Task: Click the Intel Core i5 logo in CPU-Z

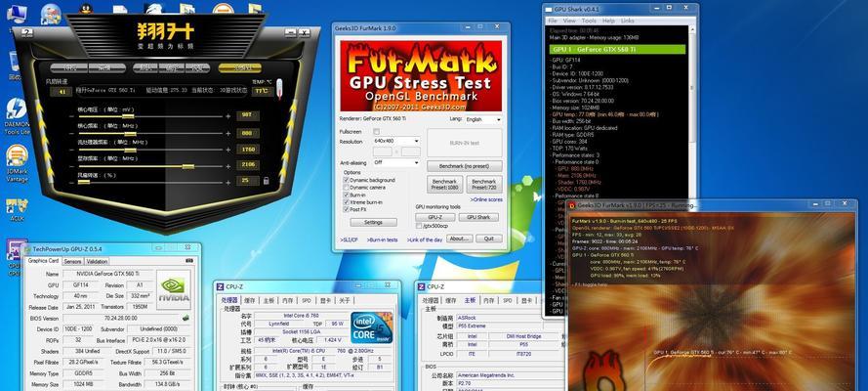Action: (x=371, y=327)
